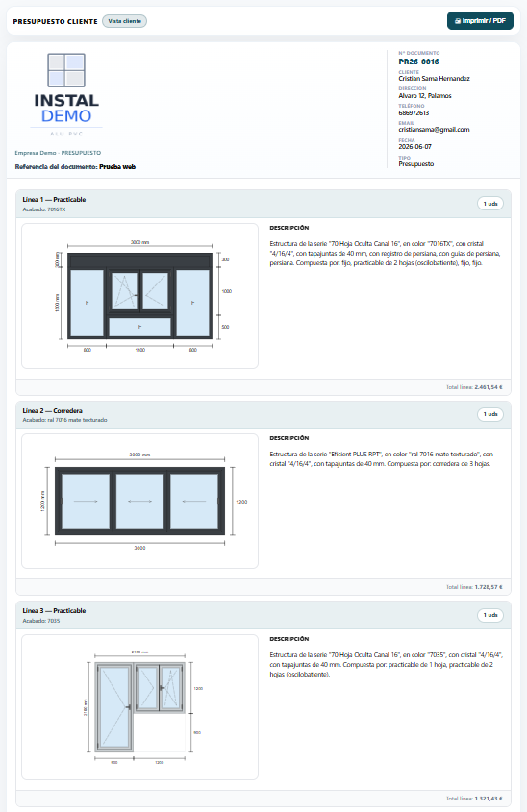Click the Prueba web document reference
527x812 pixels.
click(117, 167)
